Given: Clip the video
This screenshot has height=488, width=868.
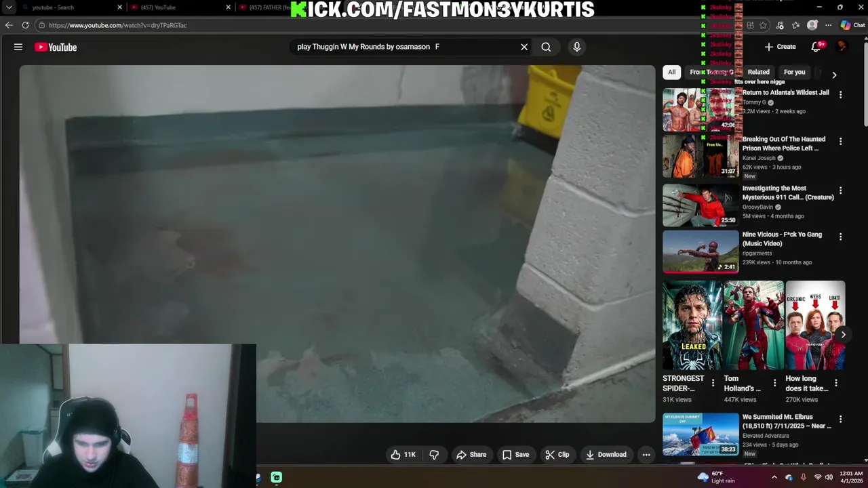Looking at the screenshot, I should tap(557, 455).
